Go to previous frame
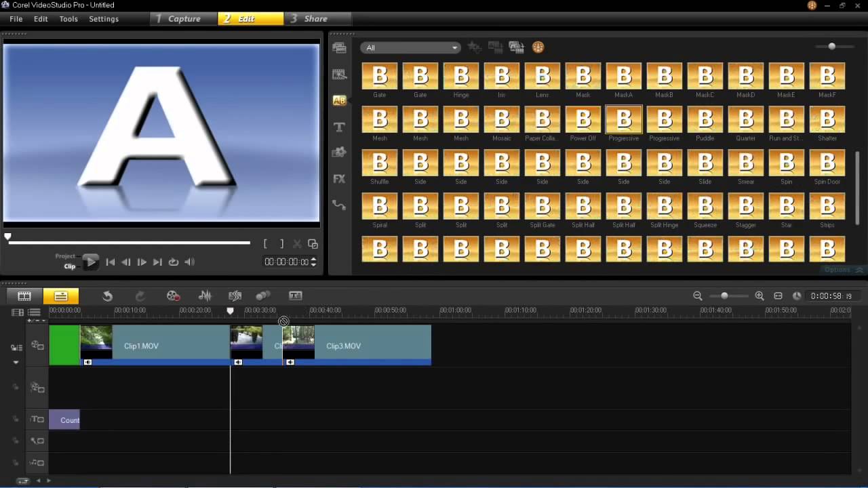Image resolution: width=868 pixels, height=488 pixels. pyautogui.click(x=125, y=262)
